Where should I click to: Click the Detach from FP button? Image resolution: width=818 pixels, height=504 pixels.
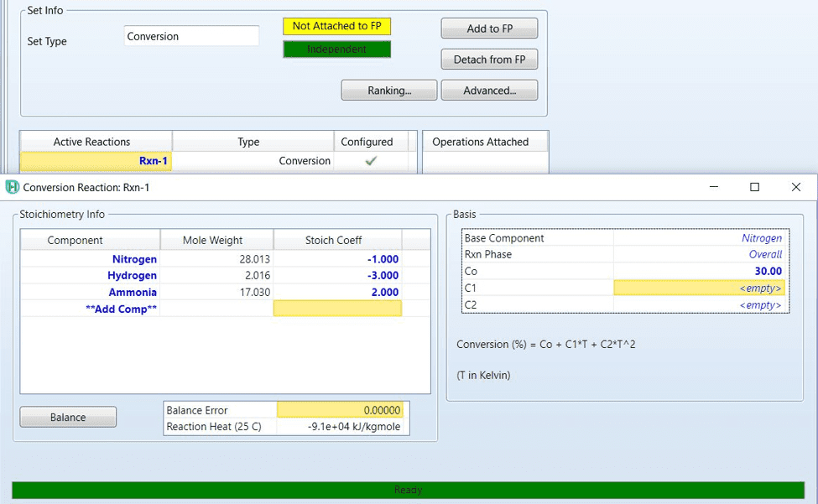(x=489, y=60)
